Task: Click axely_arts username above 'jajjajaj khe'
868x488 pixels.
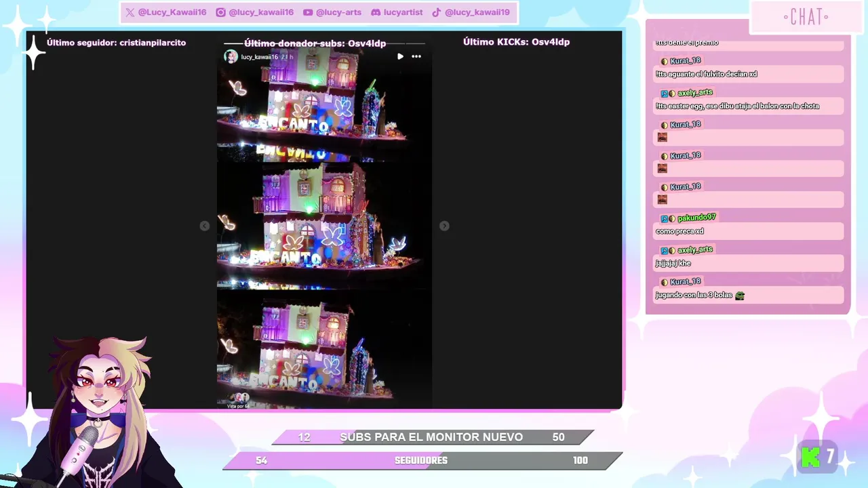Action: (694, 249)
